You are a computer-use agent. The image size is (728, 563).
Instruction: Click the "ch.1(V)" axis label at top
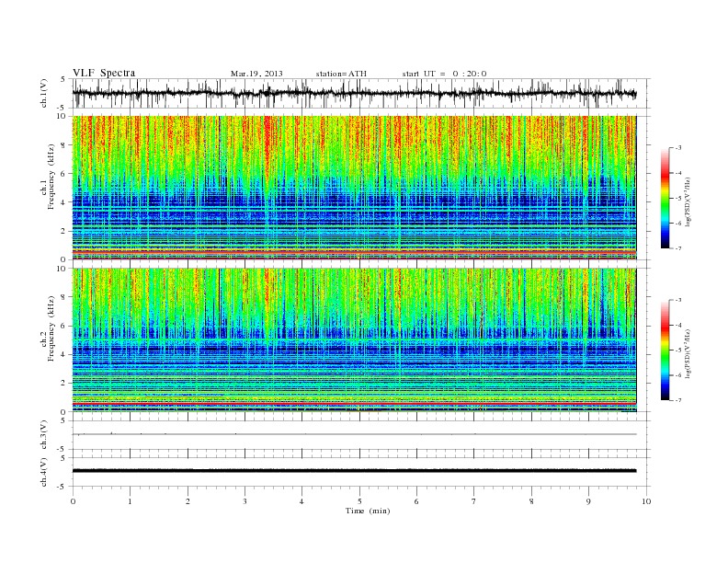coord(44,93)
